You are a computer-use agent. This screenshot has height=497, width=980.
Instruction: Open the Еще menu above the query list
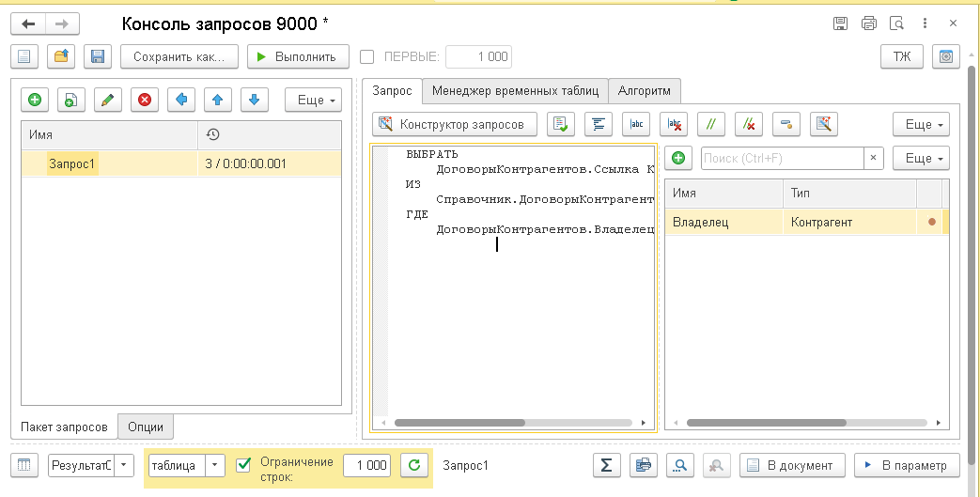pyautogui.click(x=312, y=101)
